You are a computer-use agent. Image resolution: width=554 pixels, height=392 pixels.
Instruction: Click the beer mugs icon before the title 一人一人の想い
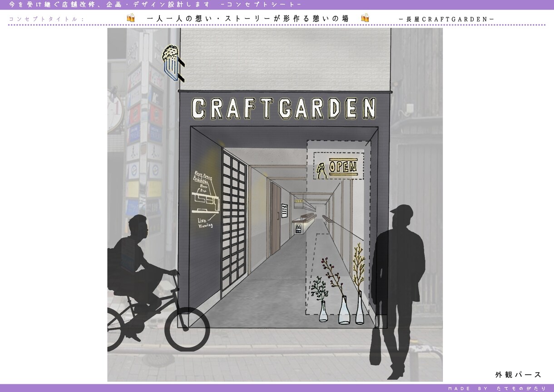(131, 18)
